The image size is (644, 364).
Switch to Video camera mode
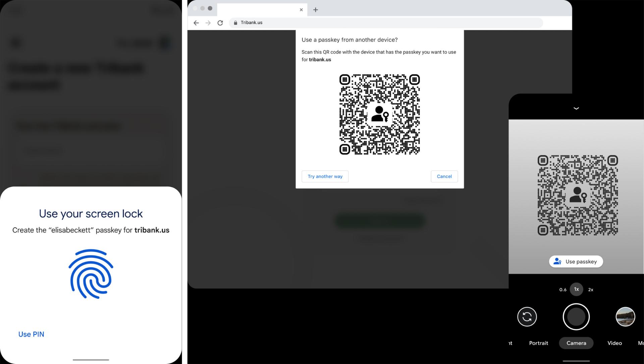click(614, 343)
